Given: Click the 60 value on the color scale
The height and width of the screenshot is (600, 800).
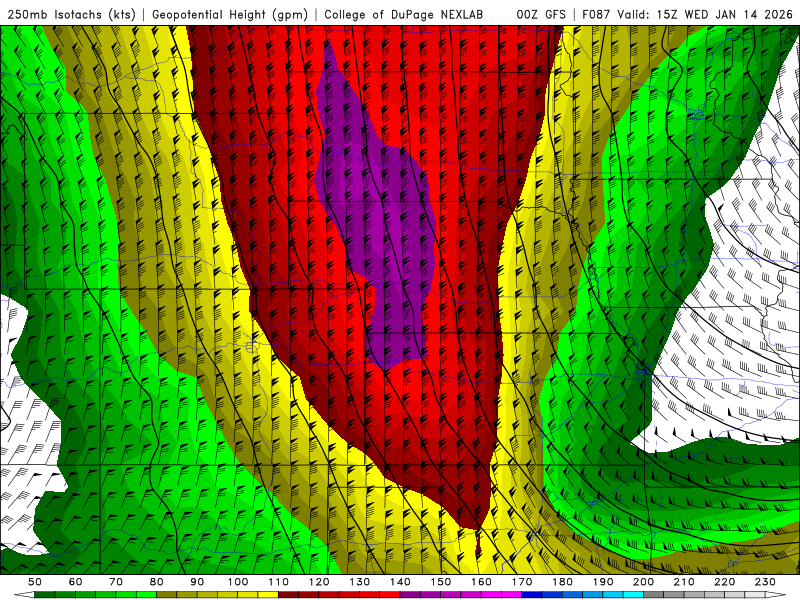Looking at the screenshot, I should 76,582.
